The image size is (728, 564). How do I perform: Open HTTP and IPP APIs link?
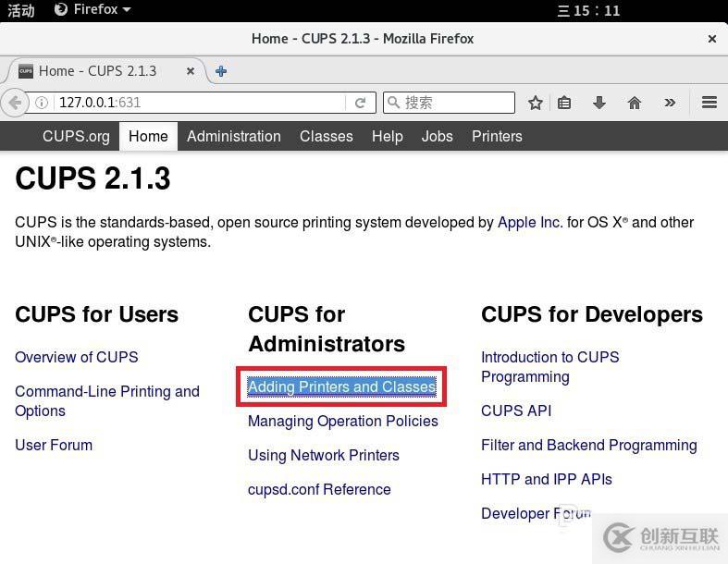(x=547, y=479)
